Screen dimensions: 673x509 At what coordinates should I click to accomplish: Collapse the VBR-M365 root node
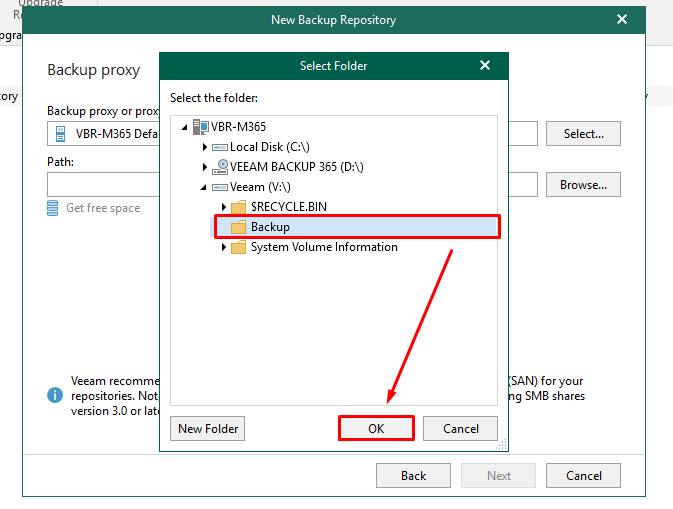coord(185,127)
